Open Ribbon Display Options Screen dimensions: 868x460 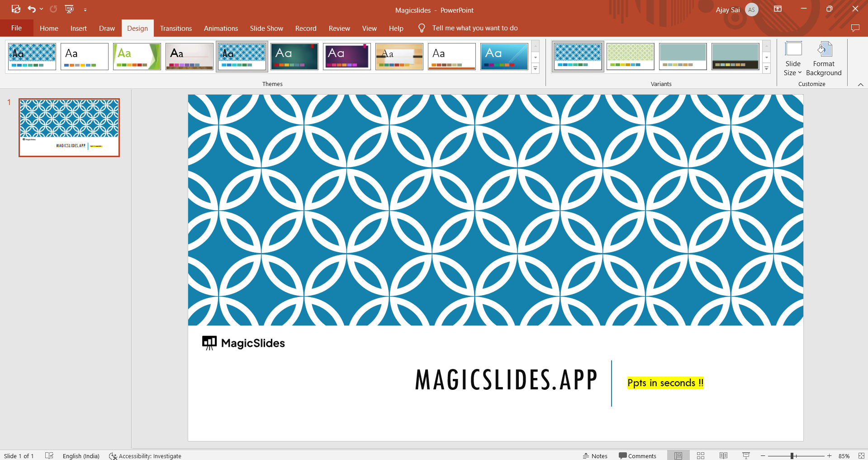778,9
